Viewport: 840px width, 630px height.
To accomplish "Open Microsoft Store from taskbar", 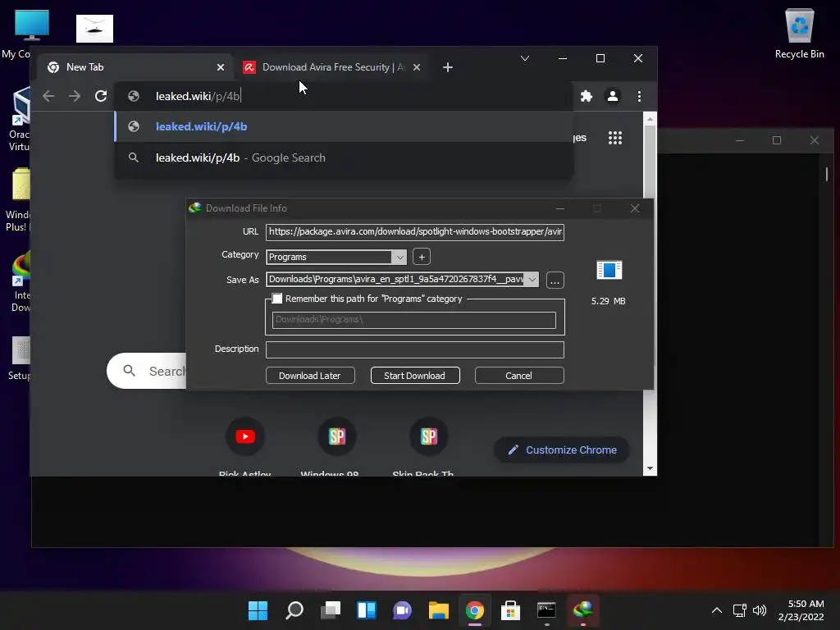I will [x=510, y=610].
